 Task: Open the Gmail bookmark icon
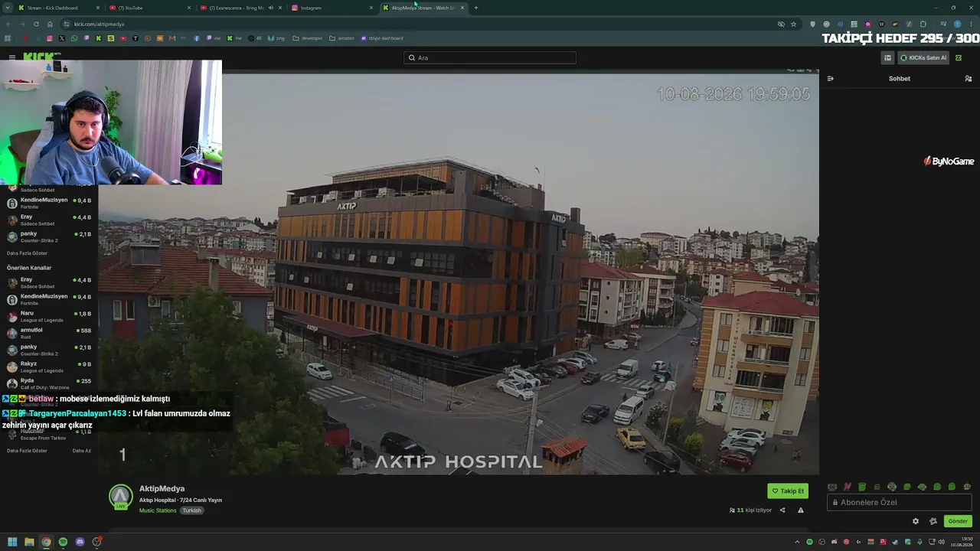click(172, 38)
